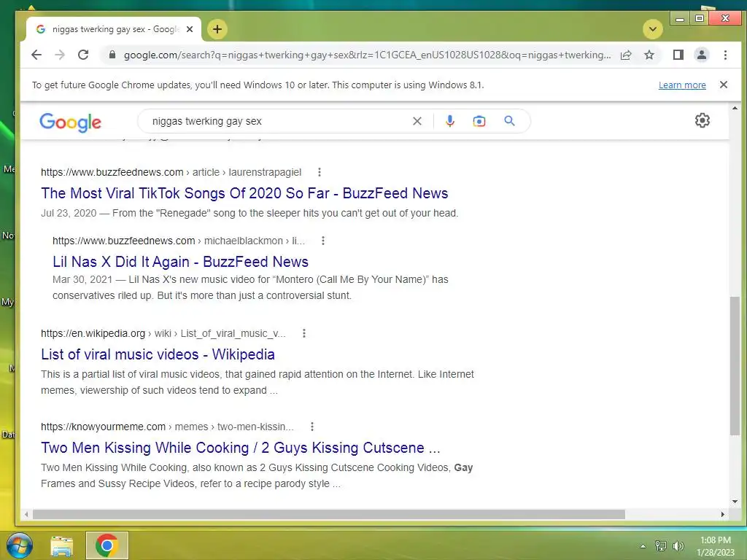Click the forward navigation arrow
The height and width of the screenshot is (560, 747).
click(x=60, y=55)
